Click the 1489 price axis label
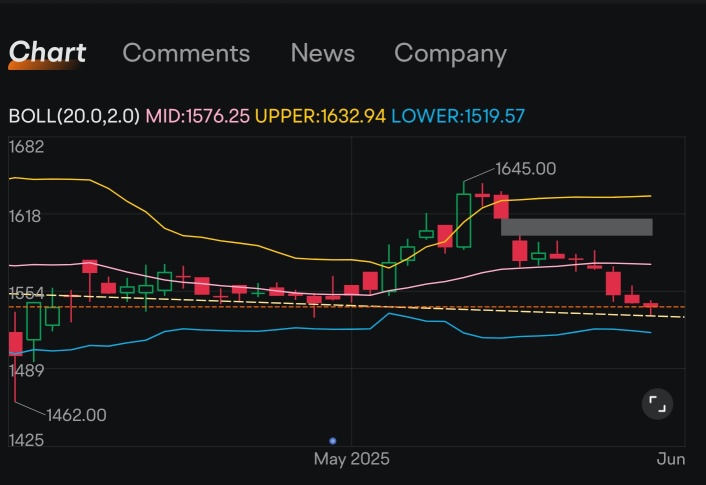706x485 pixels. coord(27,371)
